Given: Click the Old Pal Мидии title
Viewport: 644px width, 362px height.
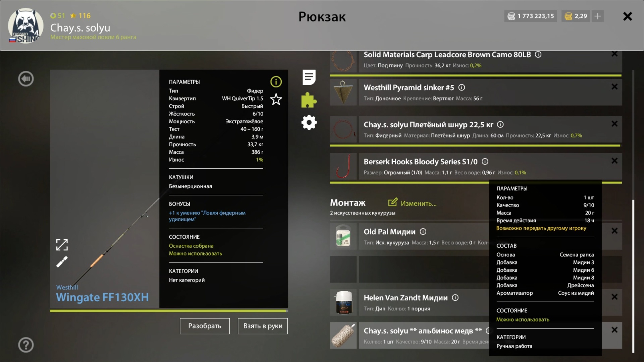Looking at the screenshot, I should tap(389, 232).
